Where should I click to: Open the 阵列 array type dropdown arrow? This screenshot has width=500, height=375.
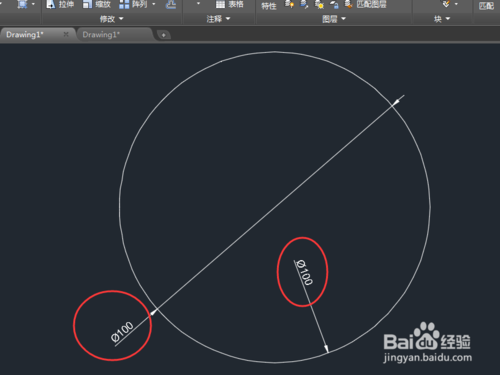pyautogui.click(x=154, y=4)
